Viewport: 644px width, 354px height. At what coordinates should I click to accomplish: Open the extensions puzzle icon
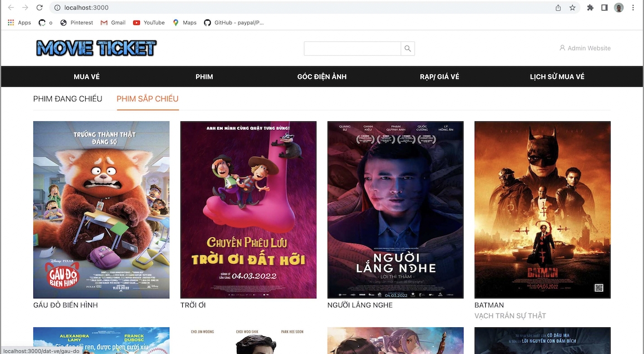click(x=590, y=7)
